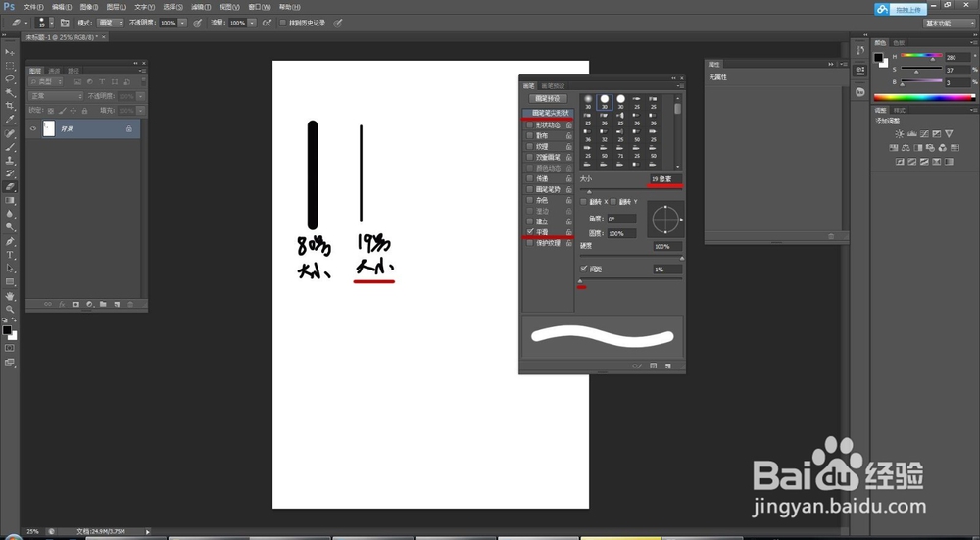Enable 形状动态 checkbox in brush panel
The height and width of the screenshot is (540, 980).
(530, 125)
